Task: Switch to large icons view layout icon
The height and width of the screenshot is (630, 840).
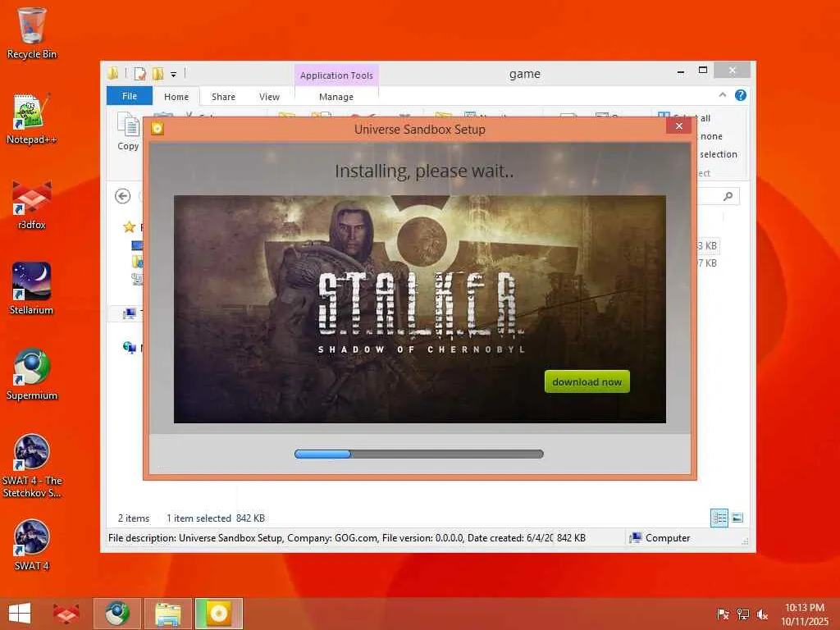Action: [737, 518]
